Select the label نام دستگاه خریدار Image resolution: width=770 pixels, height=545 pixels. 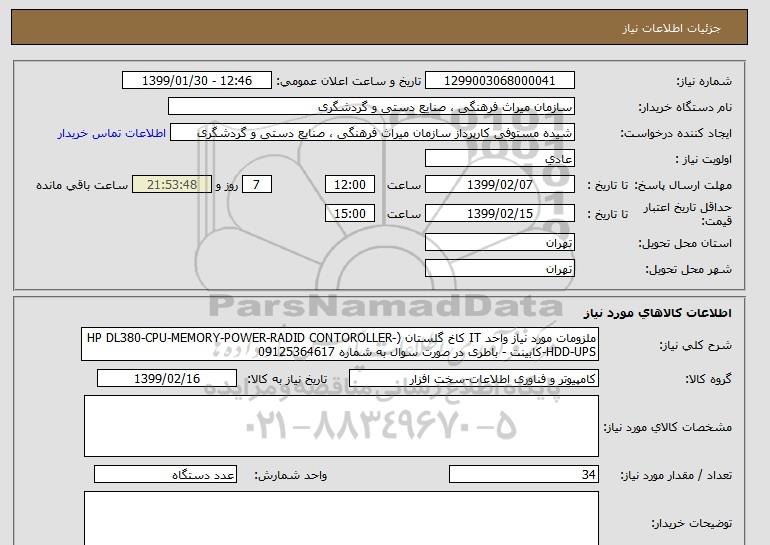[x=686, y=107]
